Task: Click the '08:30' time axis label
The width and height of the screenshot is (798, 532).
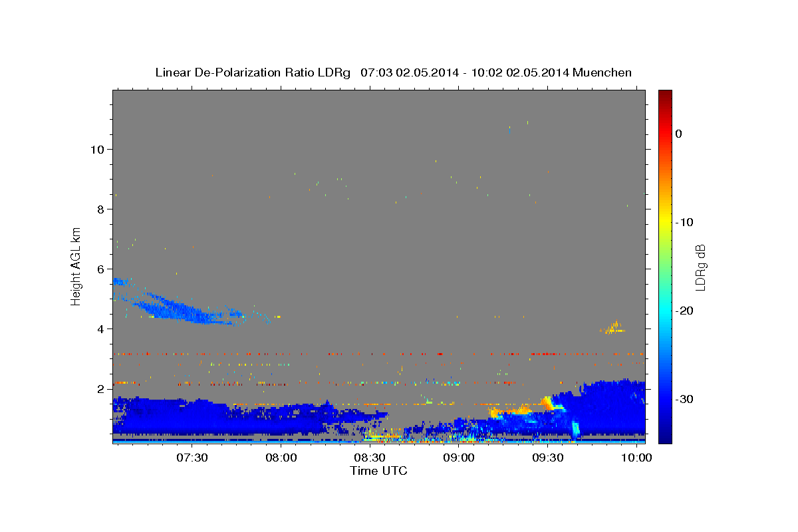Action: 370,459
